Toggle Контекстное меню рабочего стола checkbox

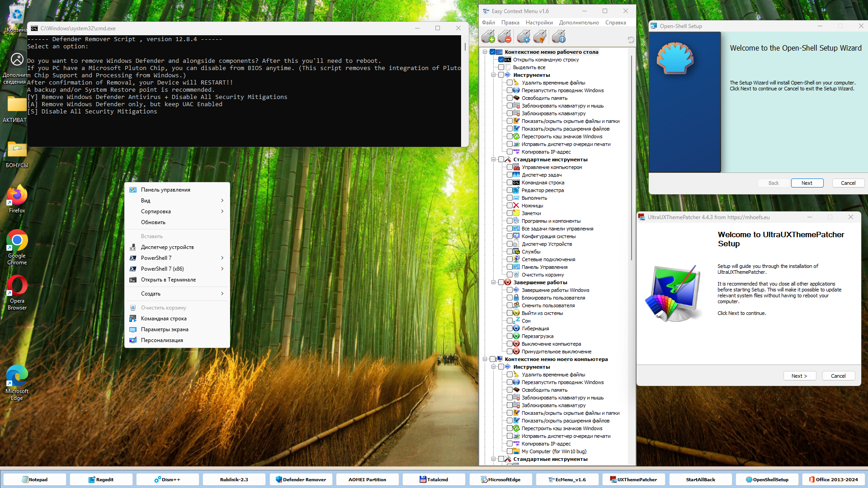[x=493, y=52]
